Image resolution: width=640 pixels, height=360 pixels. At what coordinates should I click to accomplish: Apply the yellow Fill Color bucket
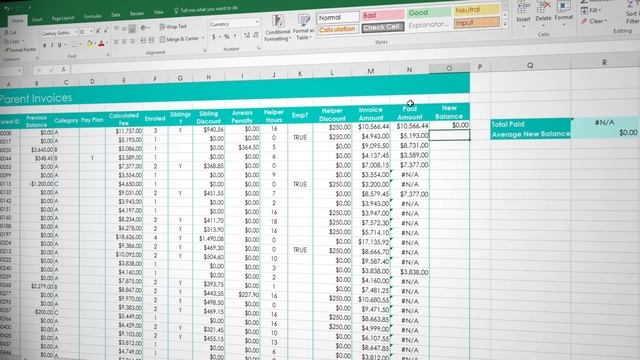click(89, 44)
